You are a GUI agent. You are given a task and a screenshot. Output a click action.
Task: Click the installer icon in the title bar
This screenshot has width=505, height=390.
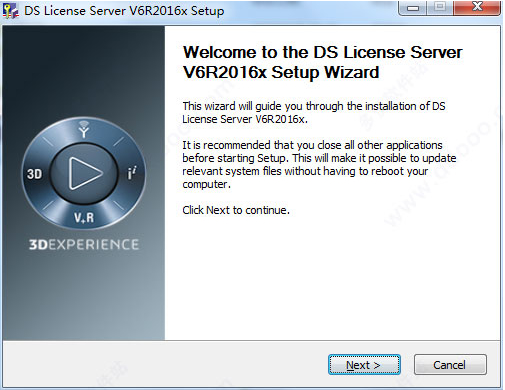[x=10, y=11]
